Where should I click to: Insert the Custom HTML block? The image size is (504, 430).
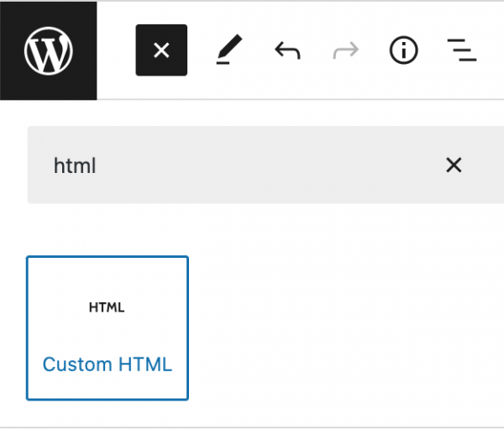[x=108, y=328]
